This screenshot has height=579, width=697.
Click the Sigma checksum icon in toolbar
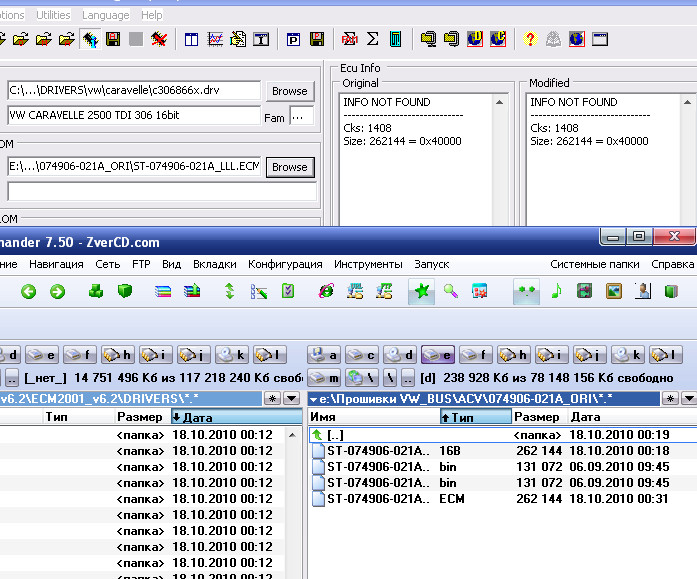(x=373, y=40)
